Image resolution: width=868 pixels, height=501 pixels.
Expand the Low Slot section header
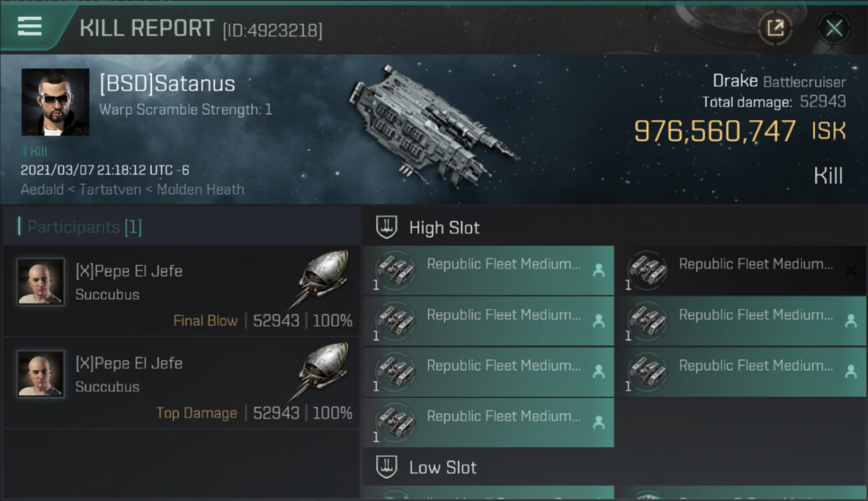(443, 467)
